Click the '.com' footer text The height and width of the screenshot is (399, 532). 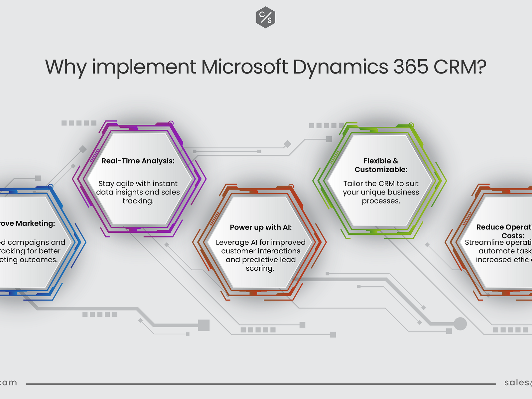[x=8, y=383]
